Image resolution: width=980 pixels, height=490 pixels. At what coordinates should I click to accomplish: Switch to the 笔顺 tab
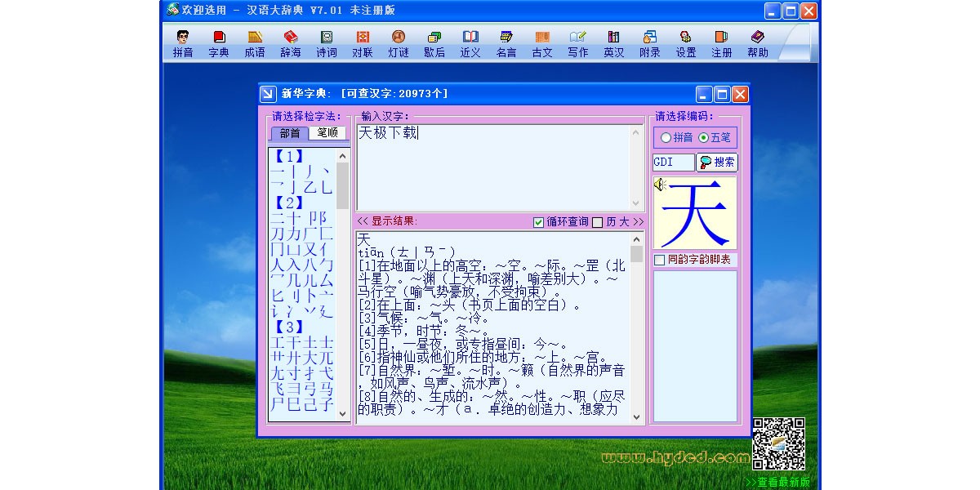click(327, 132)
